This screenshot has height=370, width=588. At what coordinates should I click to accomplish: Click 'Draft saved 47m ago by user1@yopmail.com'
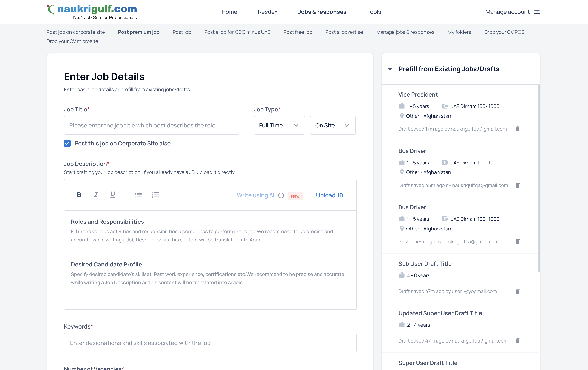tap(447, 291)
